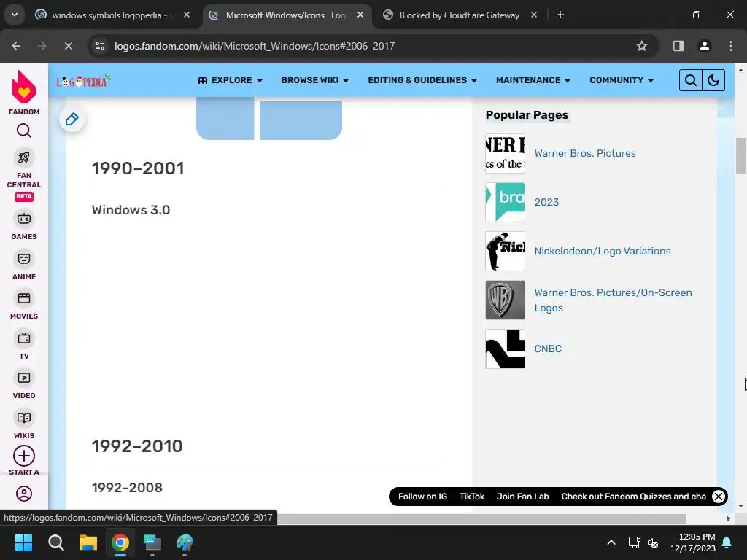Click the CNBC logo thumbnail
Image resolution: width=747 pixels, height=560 pixels.
pyautogui.click(x=505, y=349)
